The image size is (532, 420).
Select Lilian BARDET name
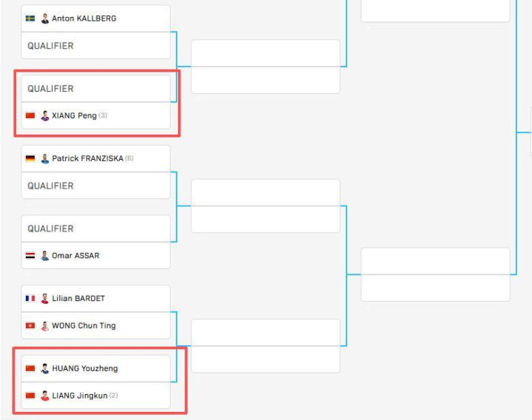click(78, 299)
